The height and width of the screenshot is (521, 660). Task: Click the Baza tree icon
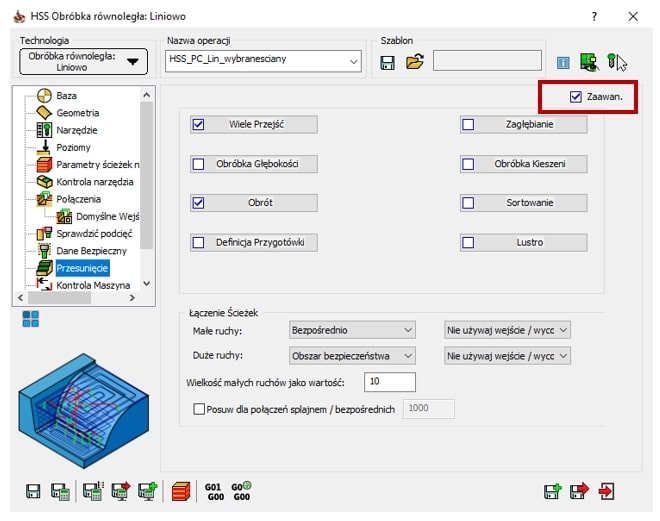coord(44,96)
